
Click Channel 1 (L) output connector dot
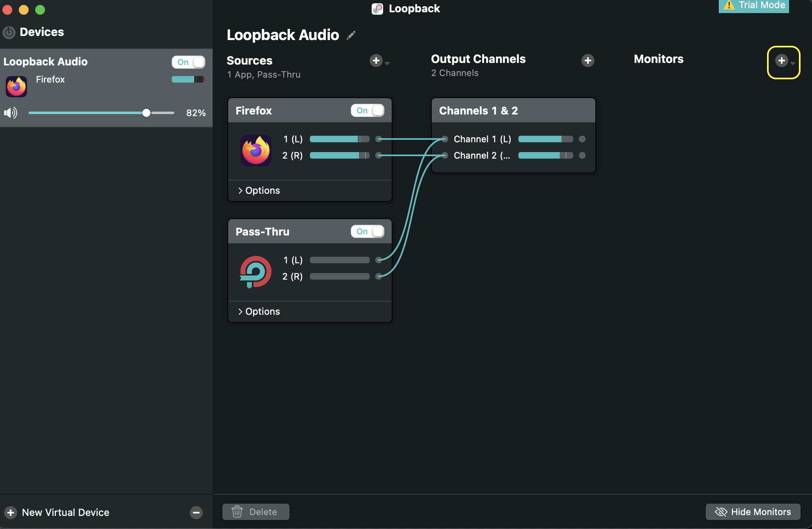click(582, 139)
